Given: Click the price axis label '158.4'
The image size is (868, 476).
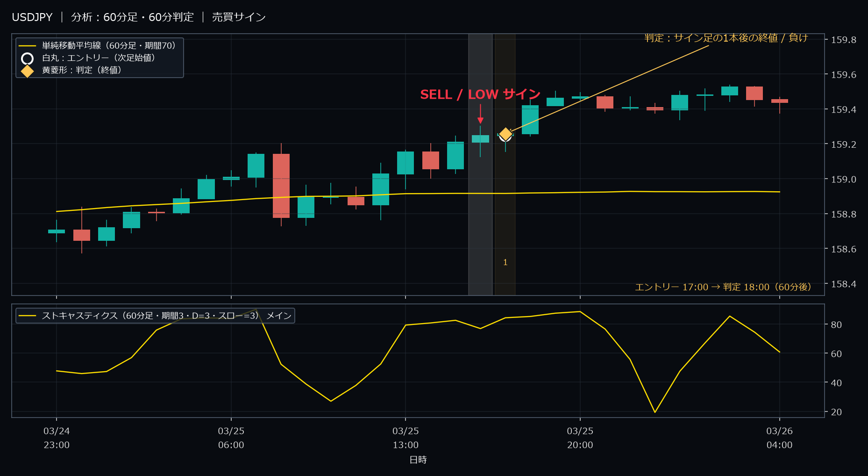Looking at the screenshot, I should 843,284.
